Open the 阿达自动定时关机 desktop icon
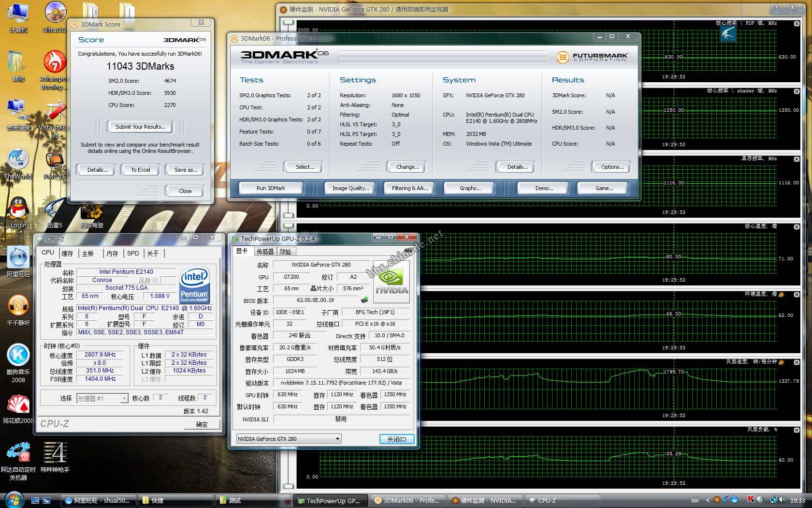 pos(18,462)
